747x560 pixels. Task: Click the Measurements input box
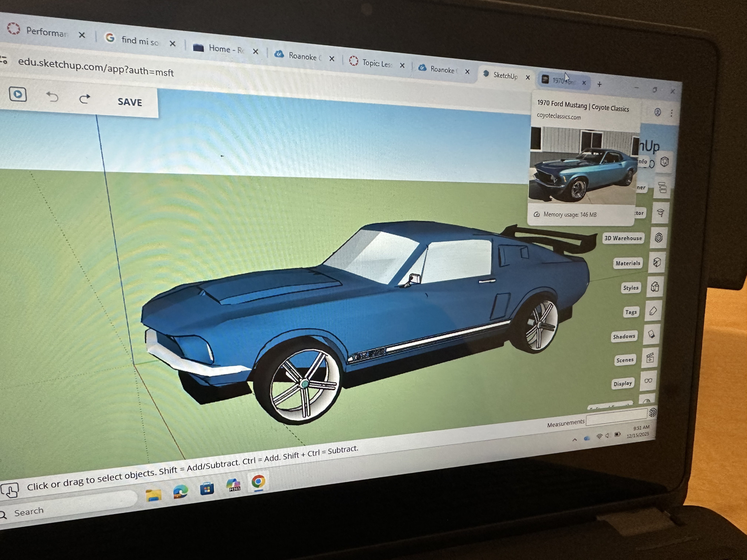click(616, 417)
